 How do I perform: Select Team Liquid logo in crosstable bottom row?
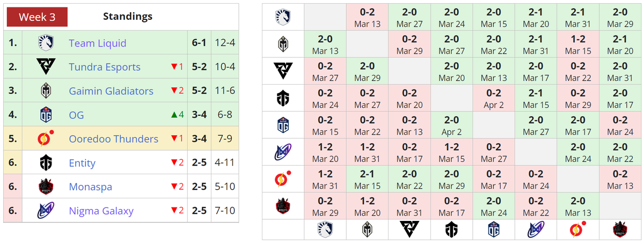coord(325,229)
